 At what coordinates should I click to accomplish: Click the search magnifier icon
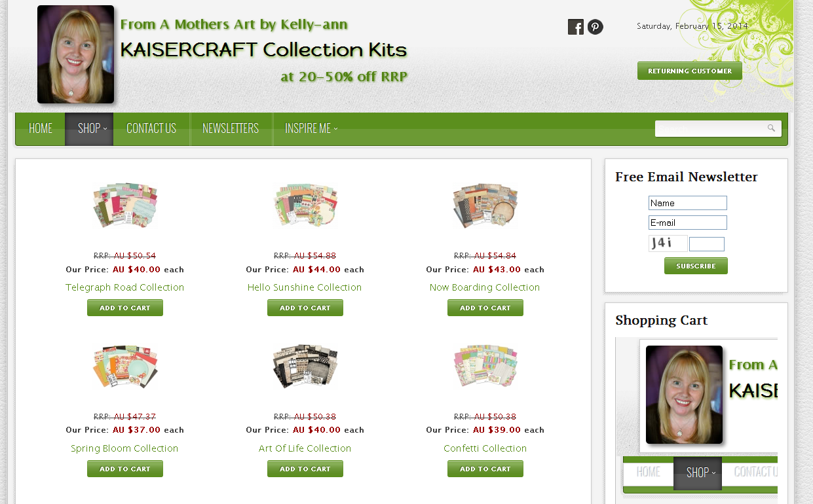[771, 128]
